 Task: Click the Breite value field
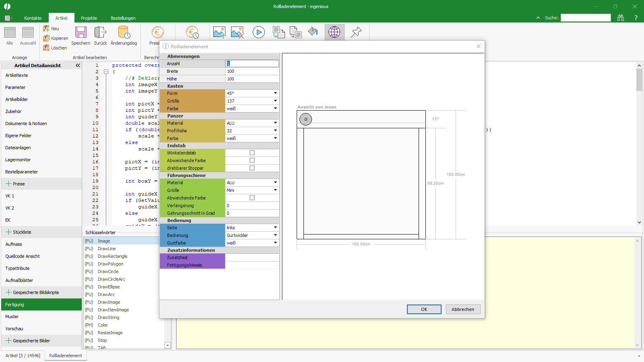point(252,71)
